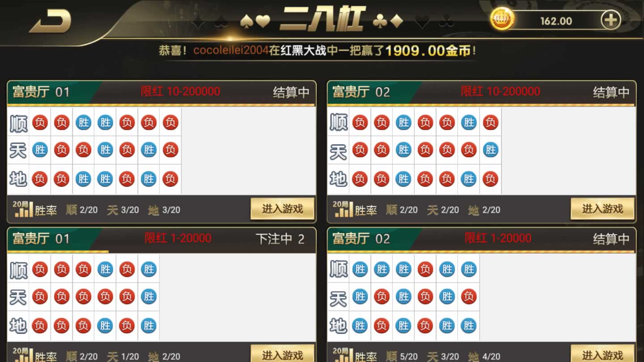Viewport: 644px width, 362px height.
Task: Select the 顺 row icon in first 富贵厅 01
Action: coord(18,123)
